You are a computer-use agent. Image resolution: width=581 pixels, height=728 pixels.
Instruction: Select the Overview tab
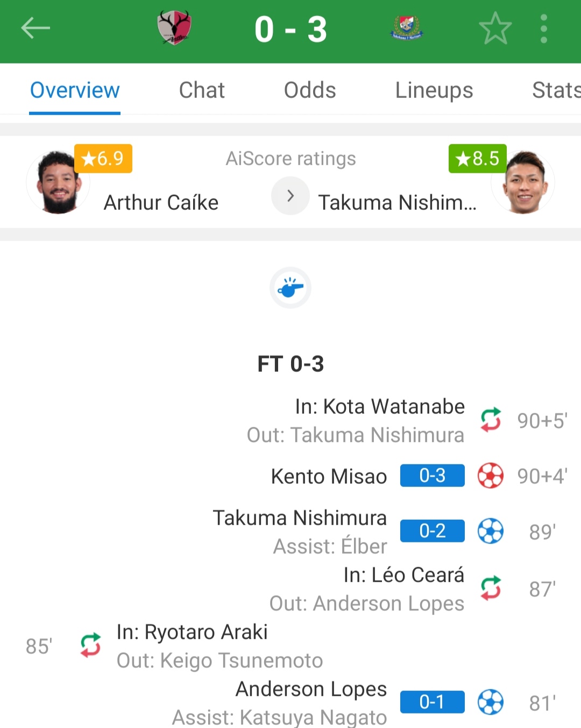pos(75,90)
